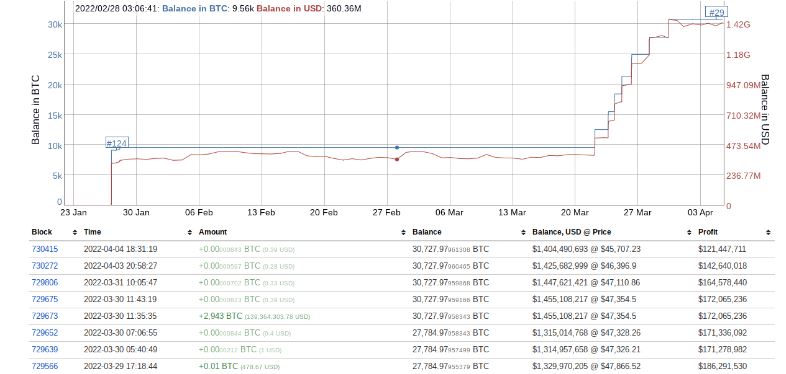Click the Time column header
Screen dimensions: 786x374
coord(92,232)
